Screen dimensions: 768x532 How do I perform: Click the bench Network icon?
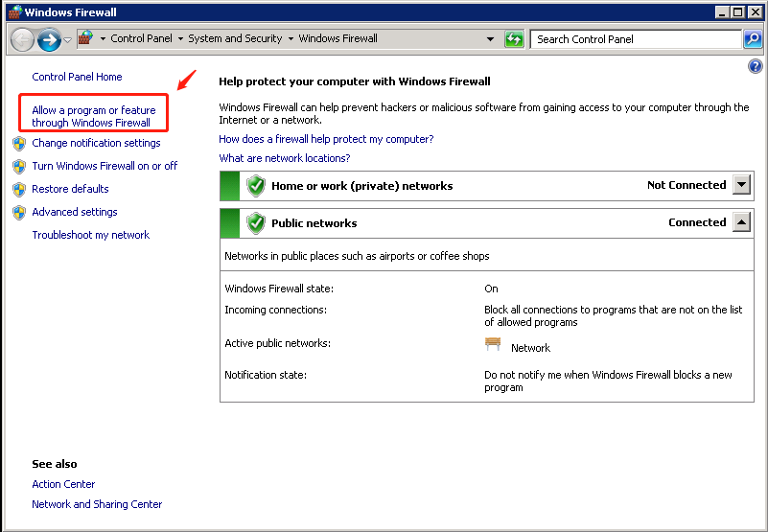point(493,344)
